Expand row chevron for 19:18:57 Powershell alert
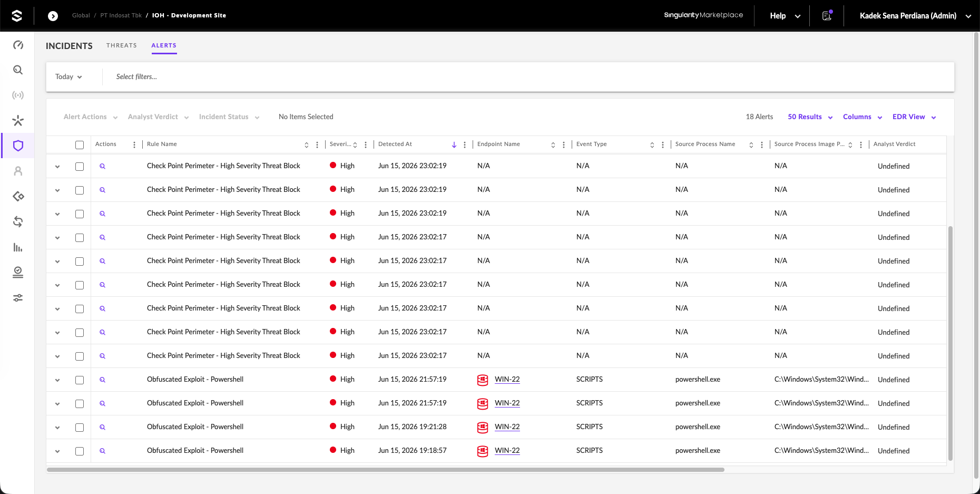This screenshot has width=980, height=494. pos(57,451)
